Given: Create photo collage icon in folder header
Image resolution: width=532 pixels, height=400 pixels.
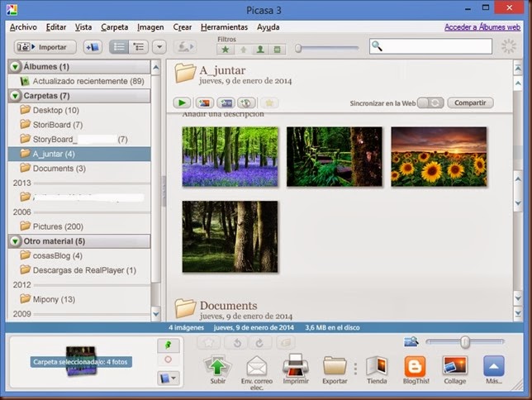Looking at the screenshot, I should [x=204, y=102].
